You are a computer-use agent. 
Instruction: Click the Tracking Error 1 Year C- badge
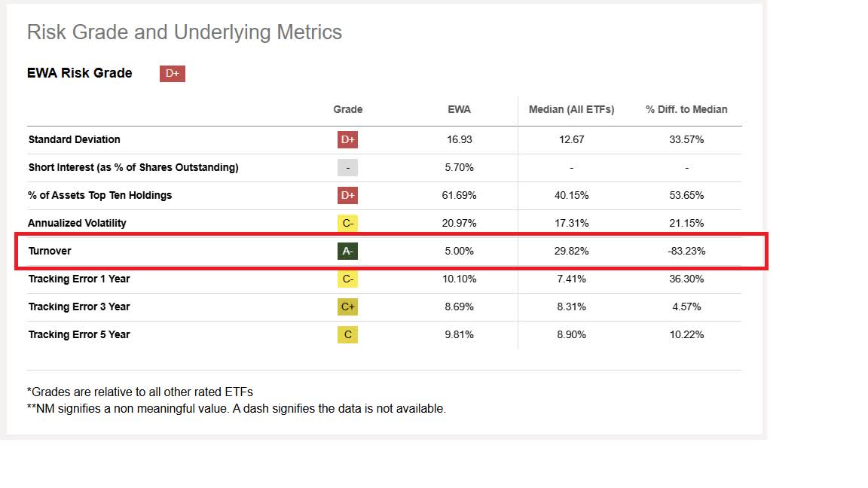point(347,279)
